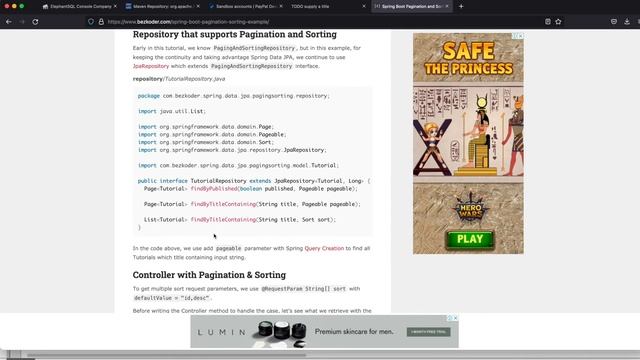Open the Pocket save icon
The width and height of the screenshot is (640, 360).
pyautogui.click(x=614, y=22)
